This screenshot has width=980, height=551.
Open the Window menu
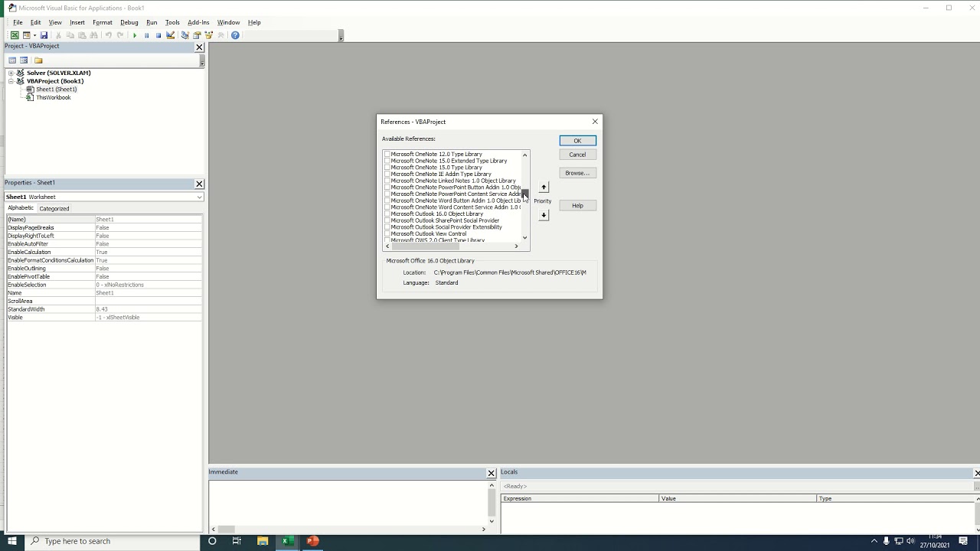[x=228, y=22]
